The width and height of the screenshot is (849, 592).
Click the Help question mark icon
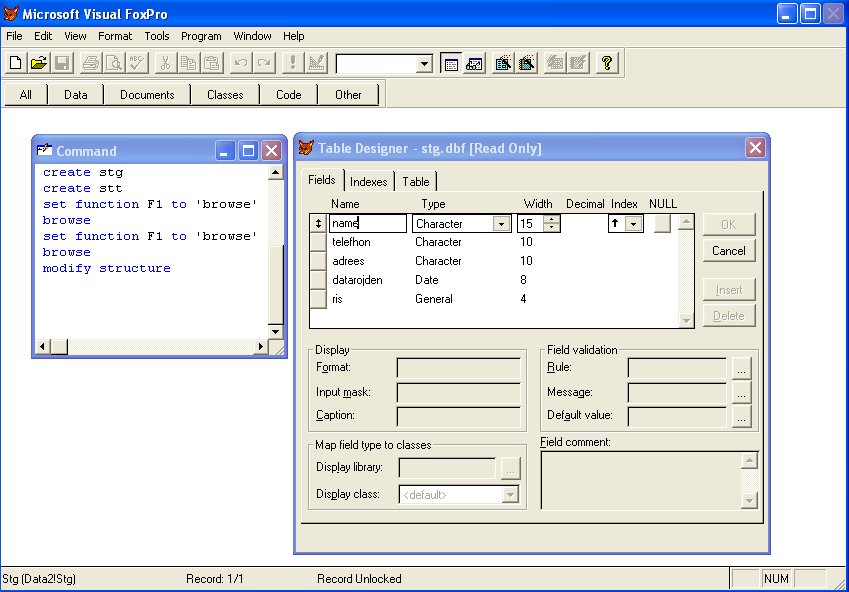click(606, 63)
